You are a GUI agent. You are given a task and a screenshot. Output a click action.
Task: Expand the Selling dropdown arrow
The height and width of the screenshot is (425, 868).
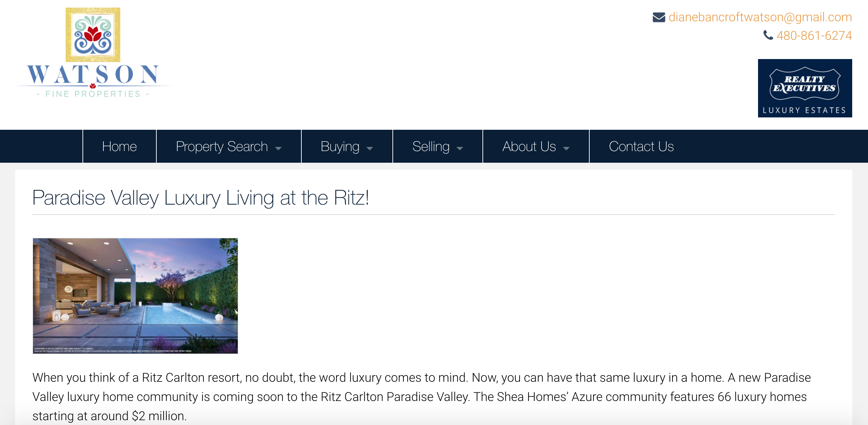[x=460, y=148]
